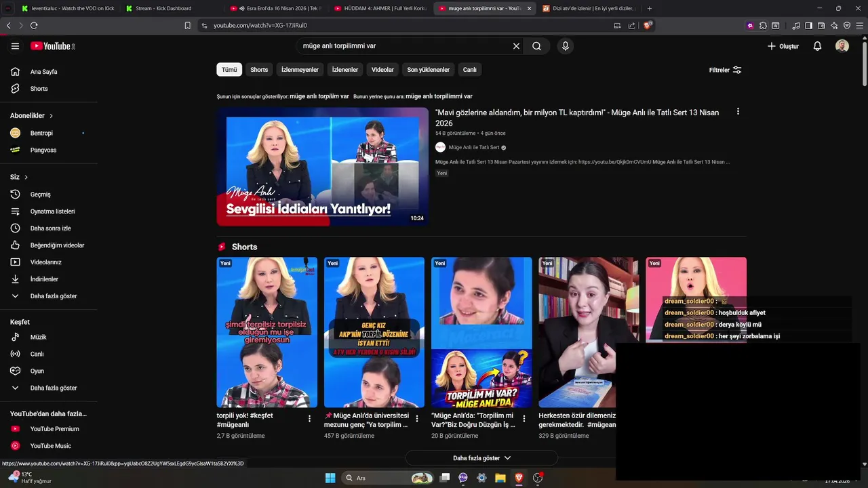Select the Son yüklenenler filter chip
The height and width of the screenshot is (488, 868).
tap(428, 70)
